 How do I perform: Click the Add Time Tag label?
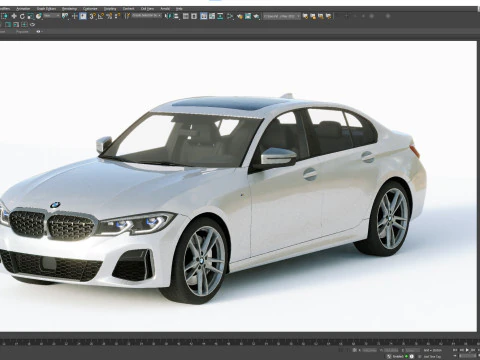[432, 357]
